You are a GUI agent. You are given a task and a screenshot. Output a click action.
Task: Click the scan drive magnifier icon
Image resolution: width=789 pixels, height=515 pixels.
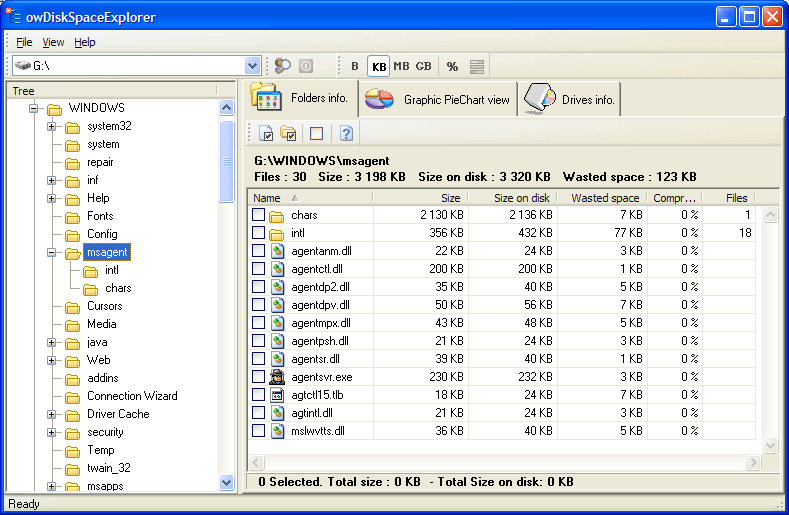(x=283, y=66)
